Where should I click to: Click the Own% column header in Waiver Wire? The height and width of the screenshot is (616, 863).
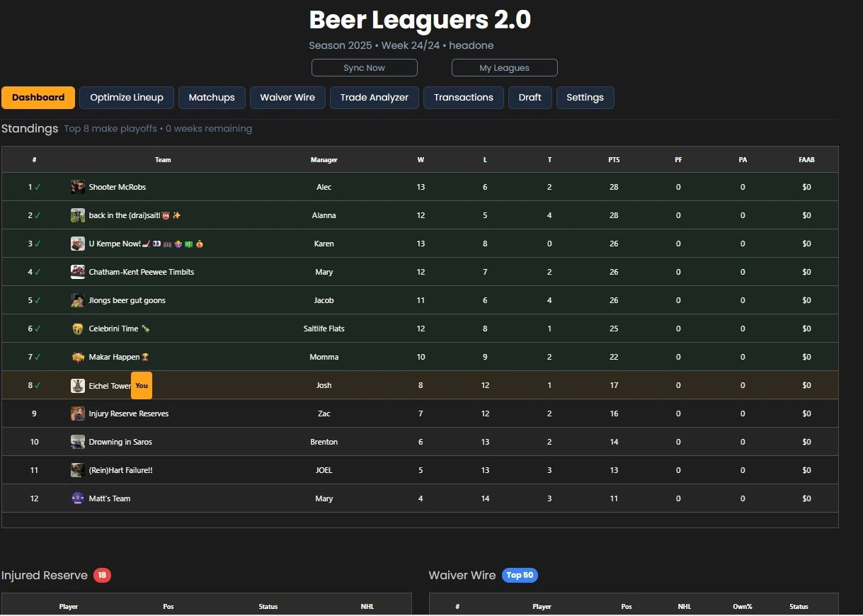coord(743,607)
